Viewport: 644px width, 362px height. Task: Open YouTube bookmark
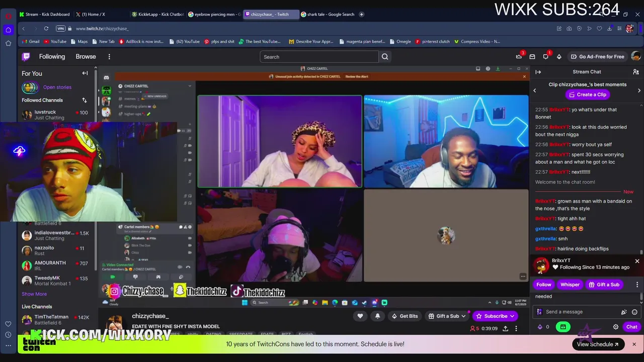pos(55,42)
